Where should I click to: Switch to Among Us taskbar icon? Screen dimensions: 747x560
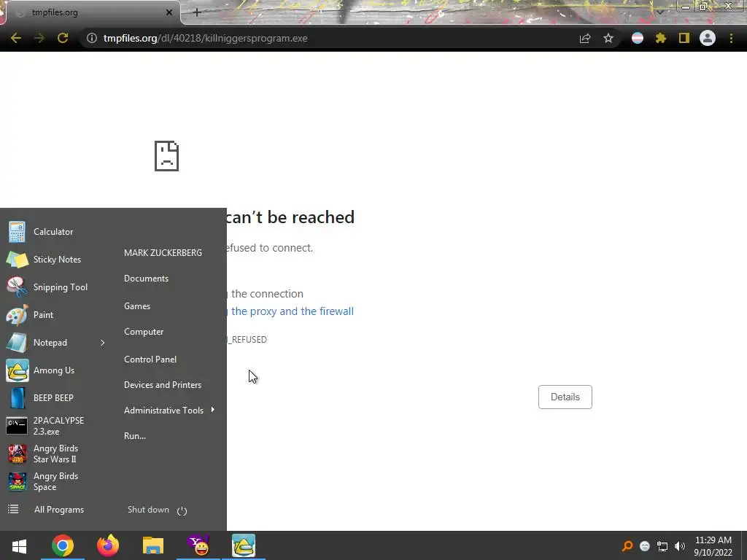point(244,545)
